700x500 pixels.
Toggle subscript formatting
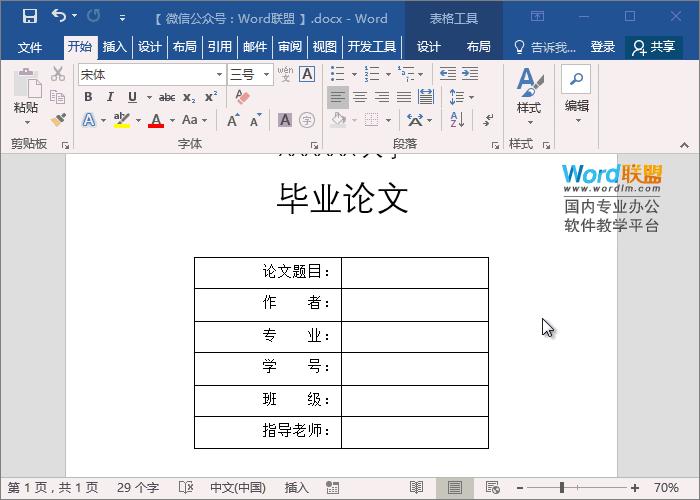tap(189, 97)
